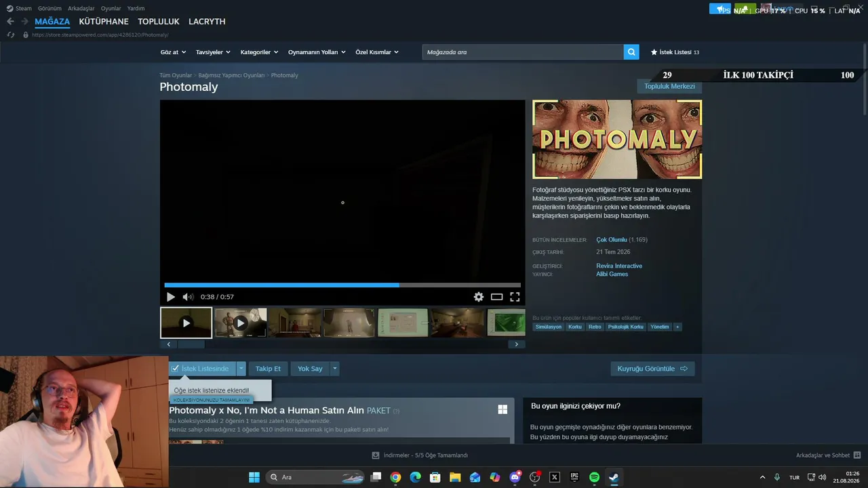Open the Çok Olumlu reviews link
The image size is (868, 488).
[x=612, y=240]
